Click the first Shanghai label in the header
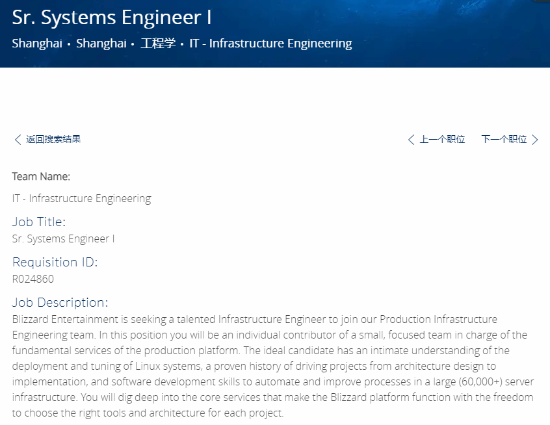Image resolution: width=550 pixels, height=425 pixels. pos(37,43)
